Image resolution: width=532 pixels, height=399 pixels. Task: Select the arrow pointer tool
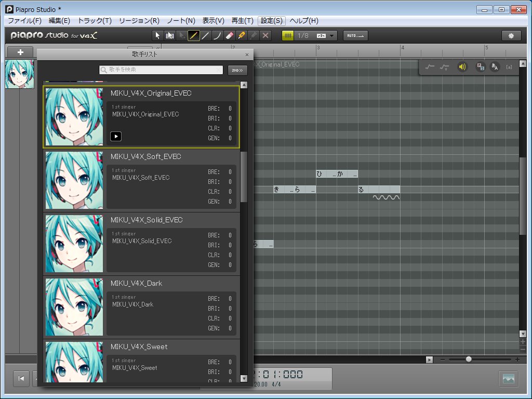coord(157,35)
